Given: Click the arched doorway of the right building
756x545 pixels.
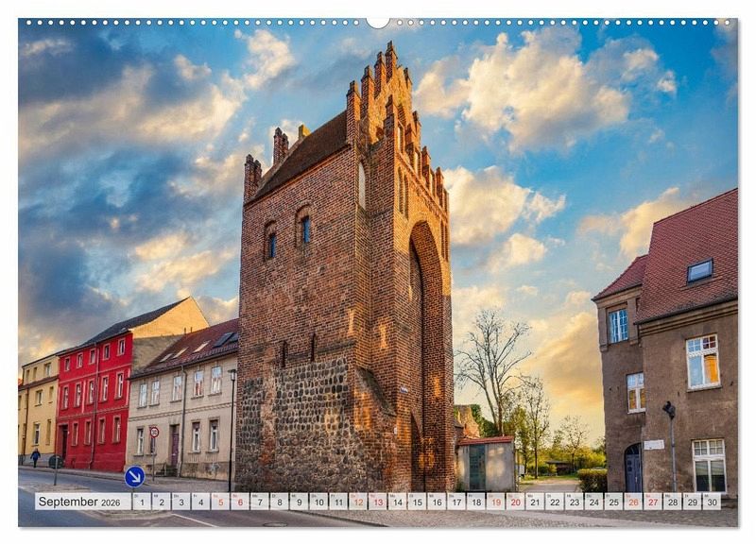Looking at the screenshot, I should coord(632,468).
